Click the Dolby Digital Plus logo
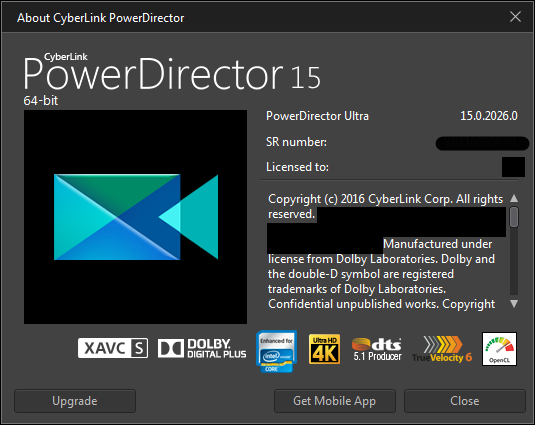The image size is (535, 425). (202, 348)
